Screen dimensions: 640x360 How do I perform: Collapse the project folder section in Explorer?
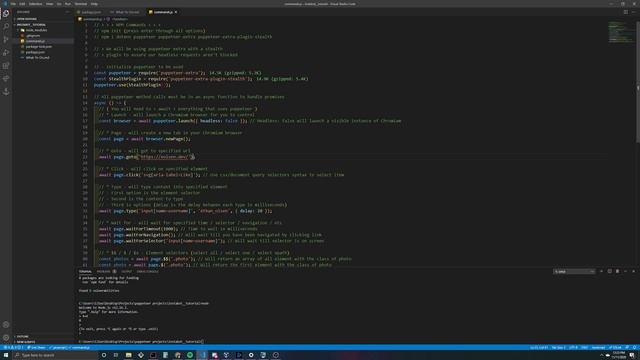[x=43, y=24]
